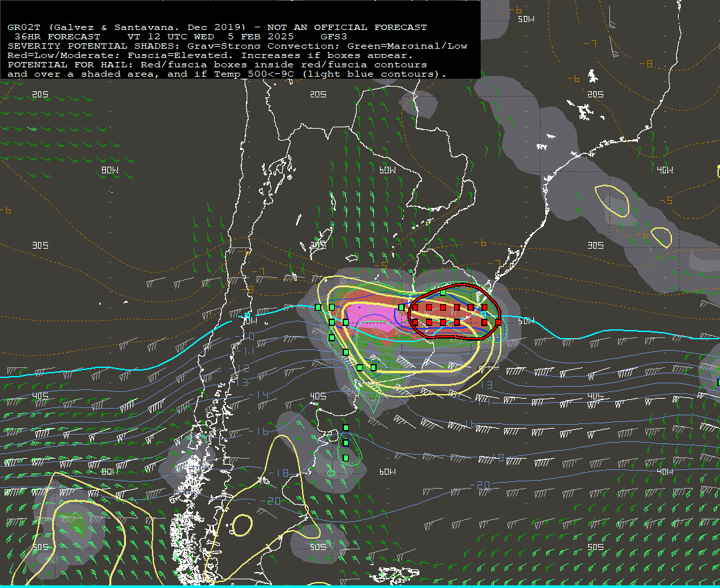Select the 'VT 12 UTC WED 5 FEB 2025' valid time

tap(210, 37)
